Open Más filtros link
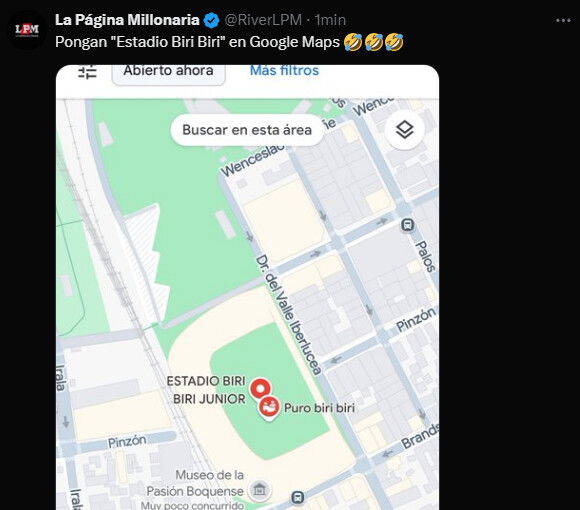The height and width of the screenshot is (510, 580). tap(284, 70)
